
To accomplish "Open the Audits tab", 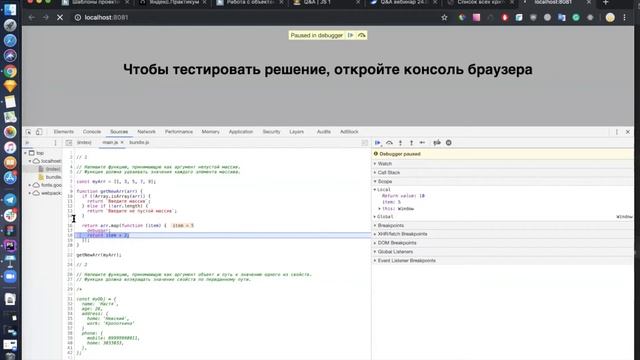I will tap(324, 132).
